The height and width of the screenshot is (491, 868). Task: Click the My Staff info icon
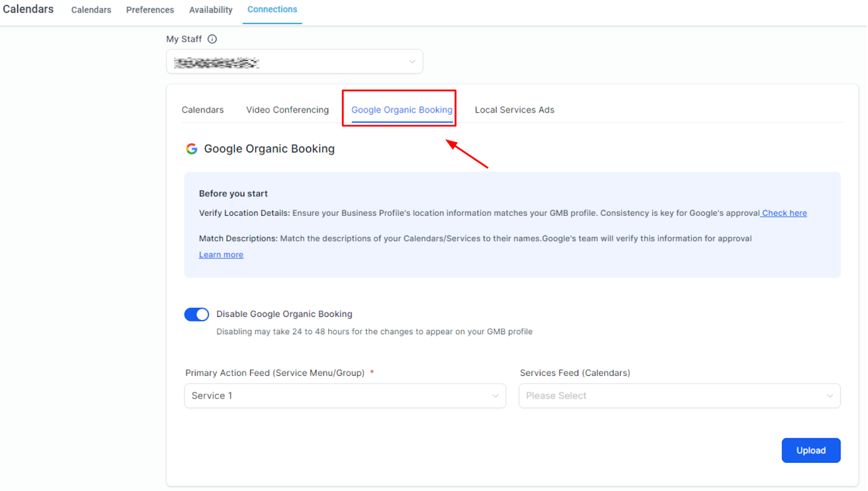click(212, 39)
